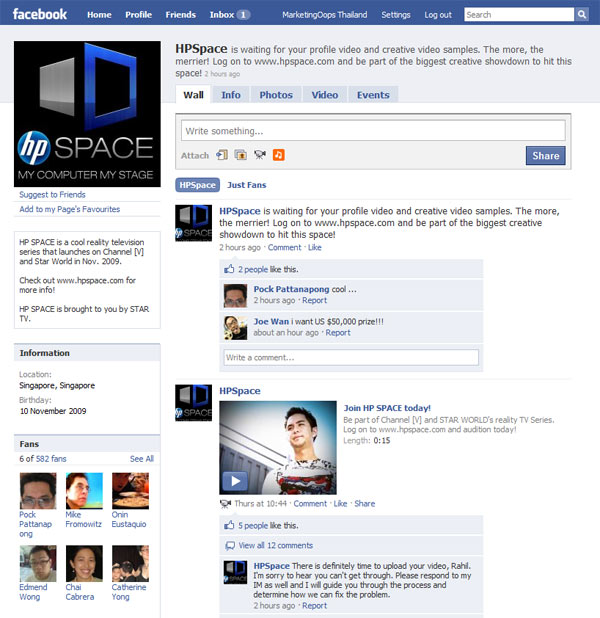Click Joe Wan's comment avatar
This screenshot has width=600, height=618.
(235, 328)
